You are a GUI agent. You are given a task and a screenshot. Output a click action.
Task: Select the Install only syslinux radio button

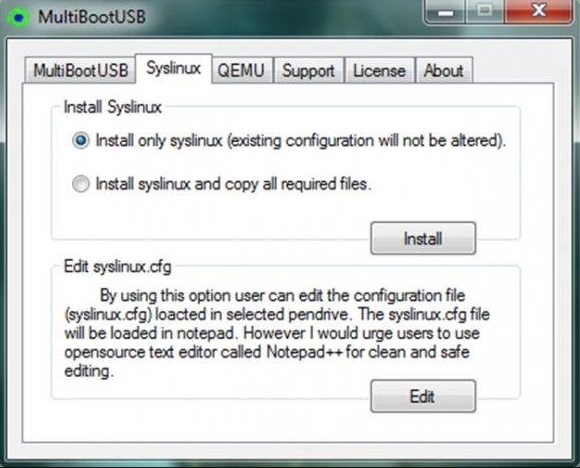pyautogui.click(x=81, y=141)
